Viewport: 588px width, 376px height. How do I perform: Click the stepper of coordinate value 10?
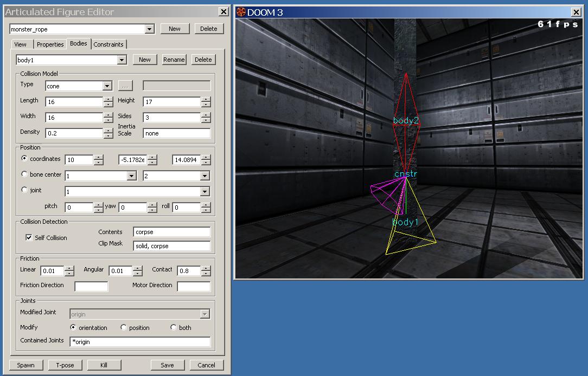pyautogui.click(x=98, y=160)
